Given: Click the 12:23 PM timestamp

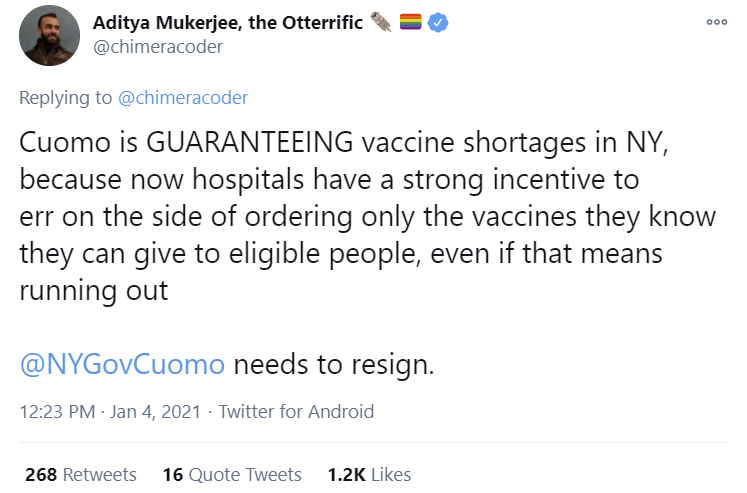Looking at the screenshot, I should (x=54, y=411).
